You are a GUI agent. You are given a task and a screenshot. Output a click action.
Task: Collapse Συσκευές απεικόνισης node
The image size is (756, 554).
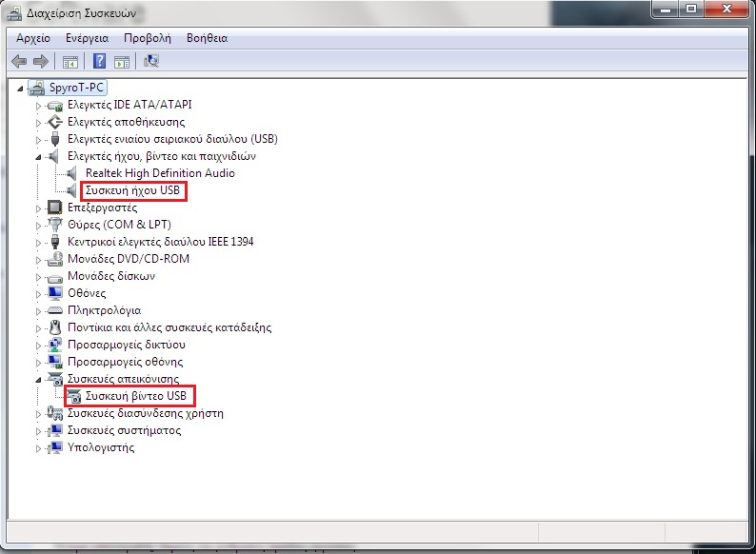pyautogui.click(x=38, y=380)
